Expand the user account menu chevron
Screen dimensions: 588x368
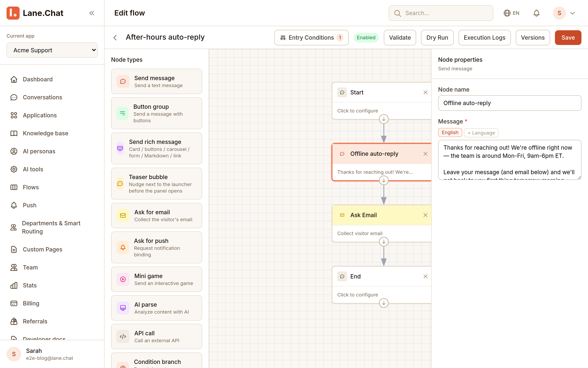(x=572, y=13)
